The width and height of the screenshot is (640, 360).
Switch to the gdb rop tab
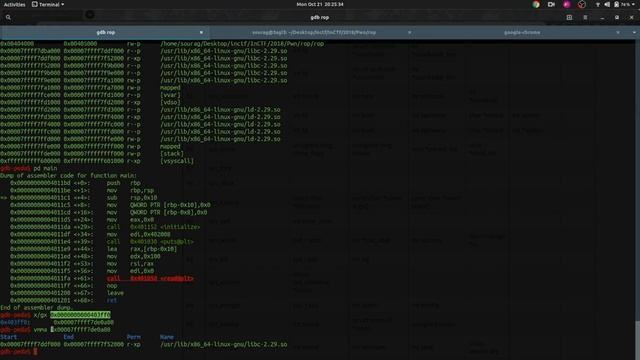coord(105,32)
